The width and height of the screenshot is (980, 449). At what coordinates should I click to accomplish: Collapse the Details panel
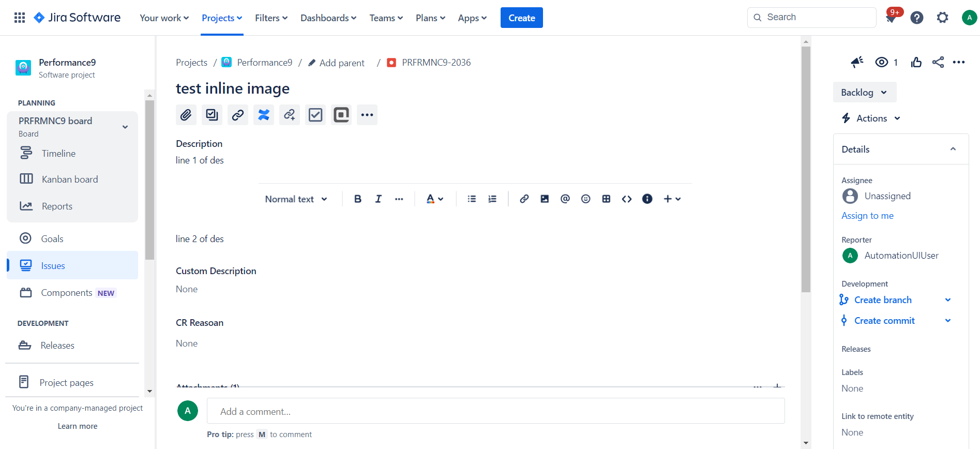(x=953, y=149)
